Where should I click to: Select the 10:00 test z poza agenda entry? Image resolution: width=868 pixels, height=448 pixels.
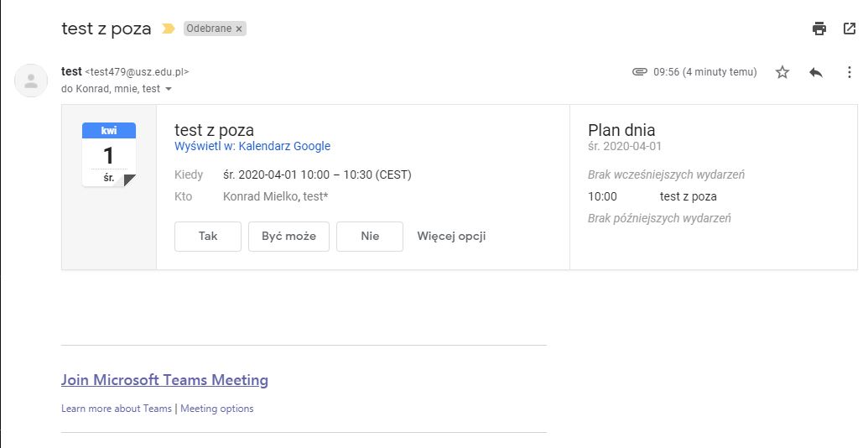pos(688,196)
